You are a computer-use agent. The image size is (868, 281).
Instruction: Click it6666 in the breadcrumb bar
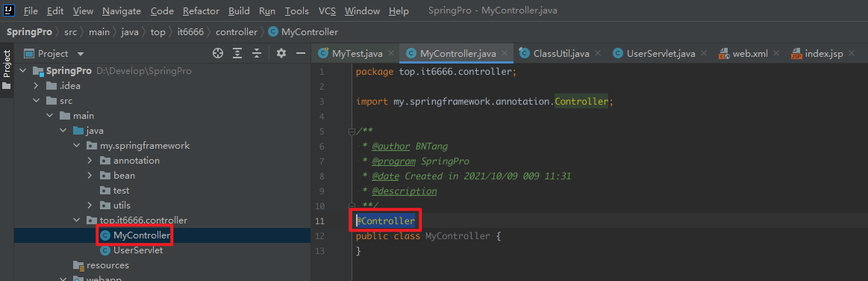click(x=190, y=32)
